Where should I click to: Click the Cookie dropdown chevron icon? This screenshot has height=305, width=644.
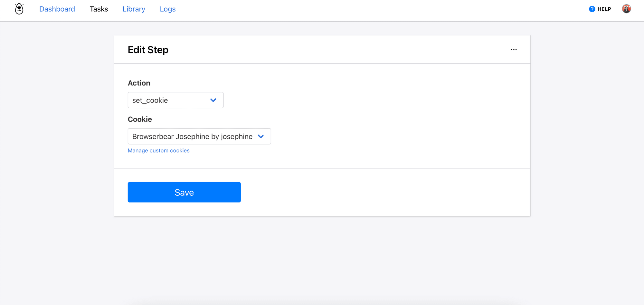pos(261,136)
